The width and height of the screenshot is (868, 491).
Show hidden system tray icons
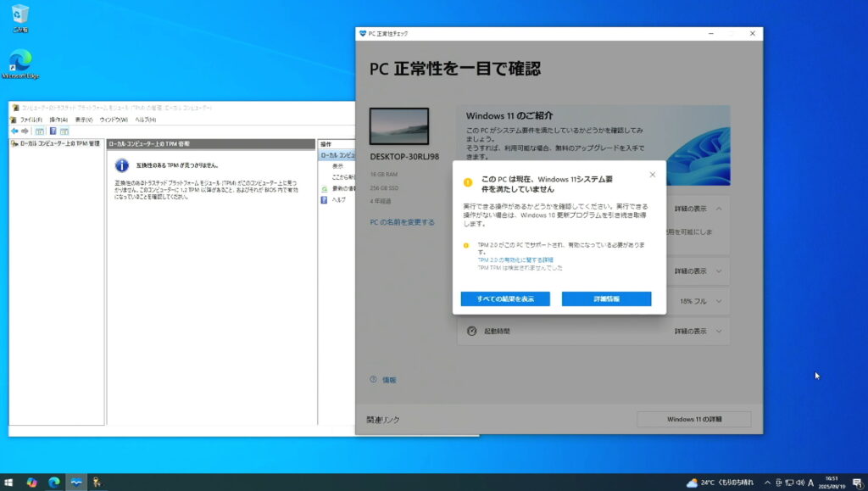[x=765, y=483]
